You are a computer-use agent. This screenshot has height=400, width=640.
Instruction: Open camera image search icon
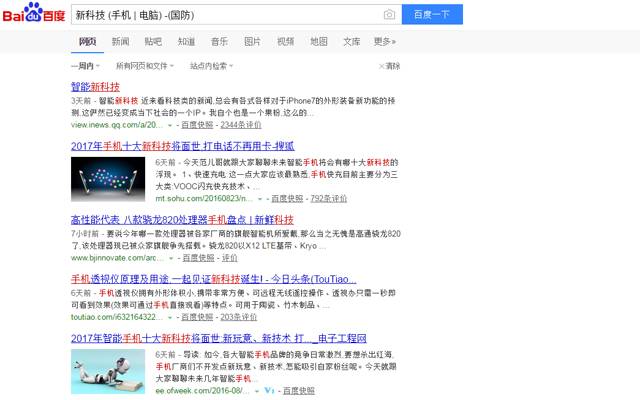[x=389, y=15]
